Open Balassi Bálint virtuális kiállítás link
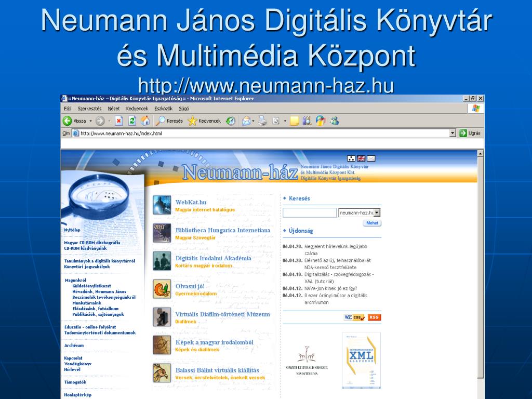 click(x=217, y=370)
